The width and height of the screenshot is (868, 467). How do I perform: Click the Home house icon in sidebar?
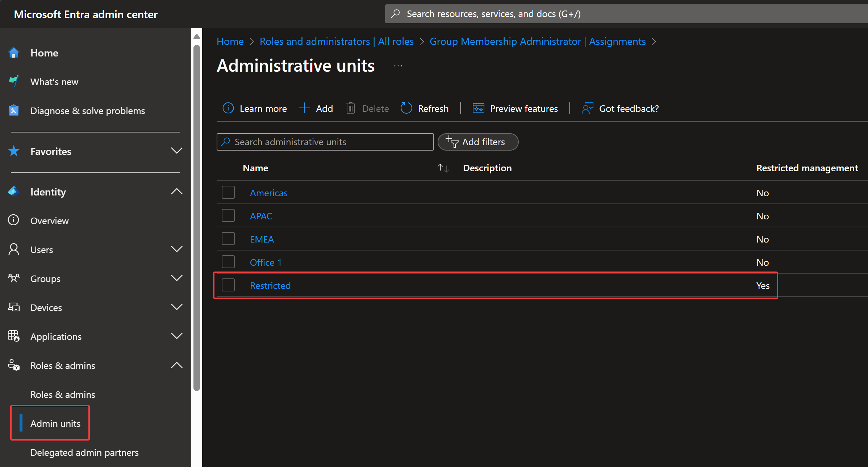14,53
